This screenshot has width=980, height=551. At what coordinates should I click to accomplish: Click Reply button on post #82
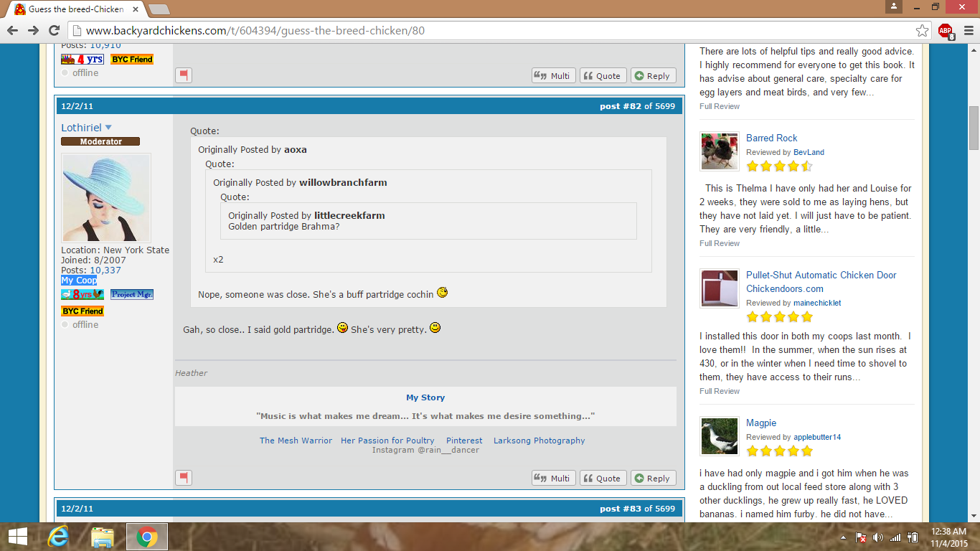pyautogui.click(x=651, y=478)
